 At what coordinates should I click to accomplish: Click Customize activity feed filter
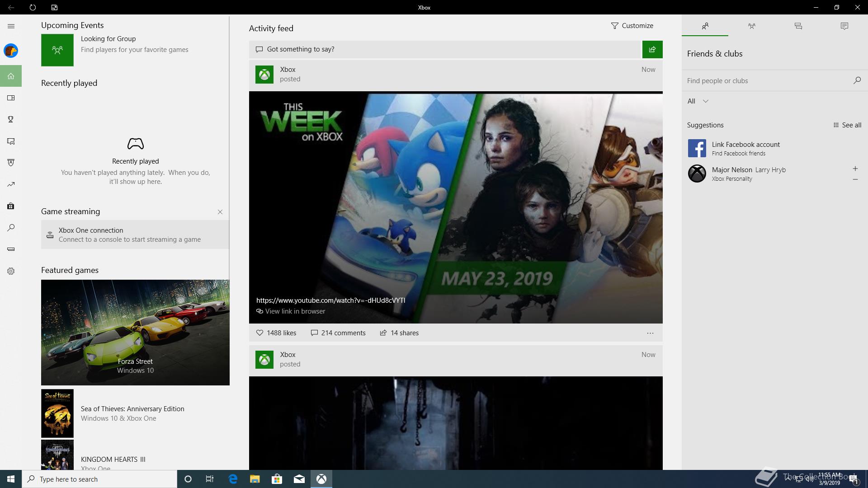point(632,26)
